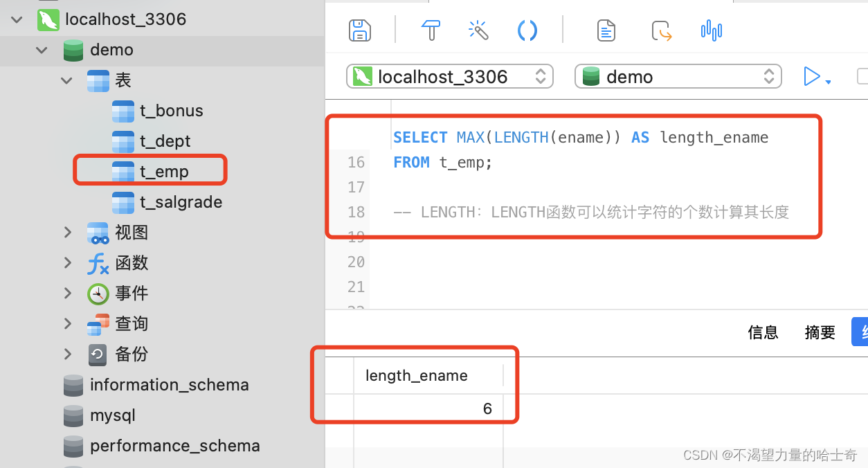Click the export result icon
Image resolution: width=868 pixels, height=468 pixels.
[662, 31]
